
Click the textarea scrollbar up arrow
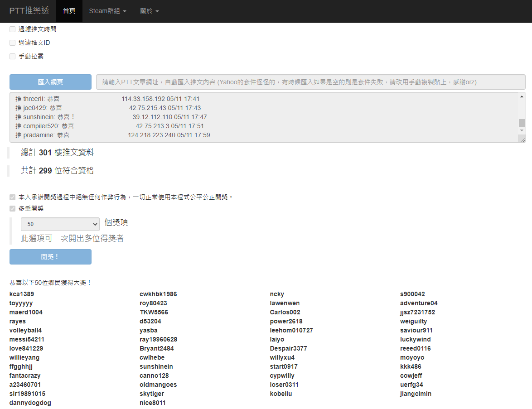522,96
